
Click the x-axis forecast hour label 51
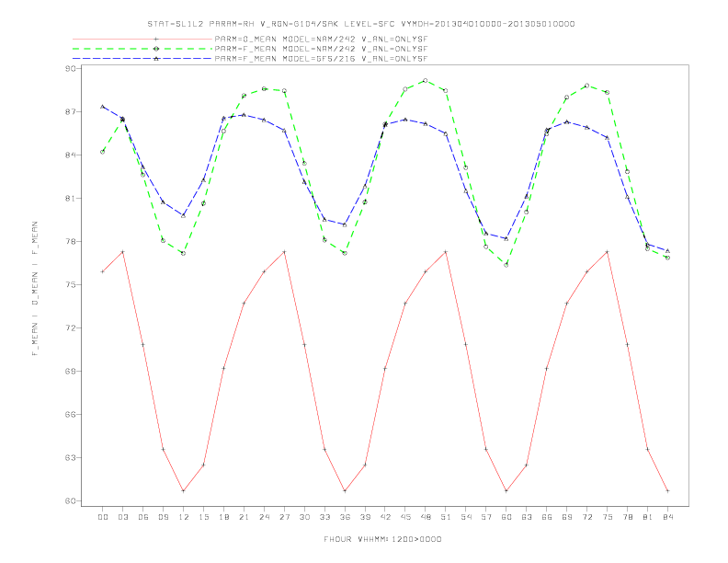[x=446, y=517]
